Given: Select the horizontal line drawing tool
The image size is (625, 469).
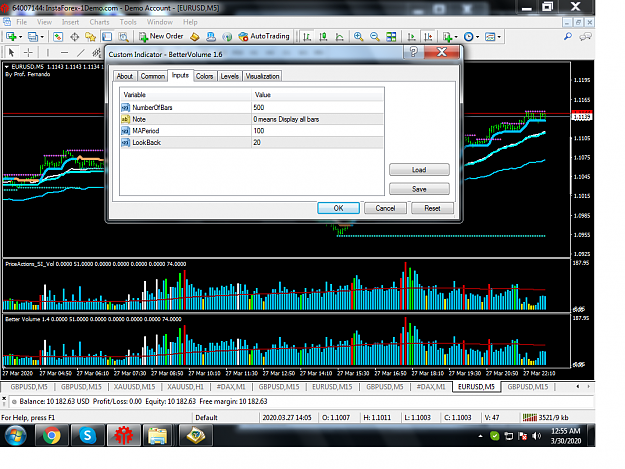Looking at the screenshot, I should click(x=64, y=52).
